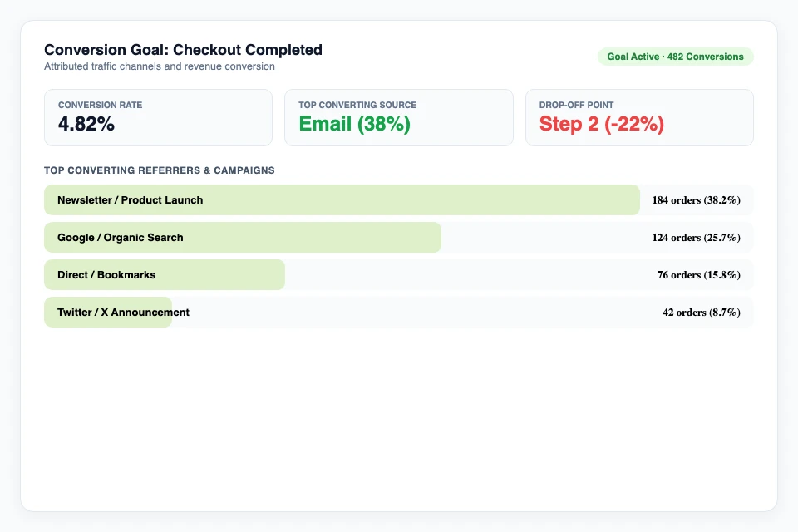The height and width of the screenshot is (532, 798).
Task: Select the Direct / Bookmarks bar
Action: coord(165,275)
